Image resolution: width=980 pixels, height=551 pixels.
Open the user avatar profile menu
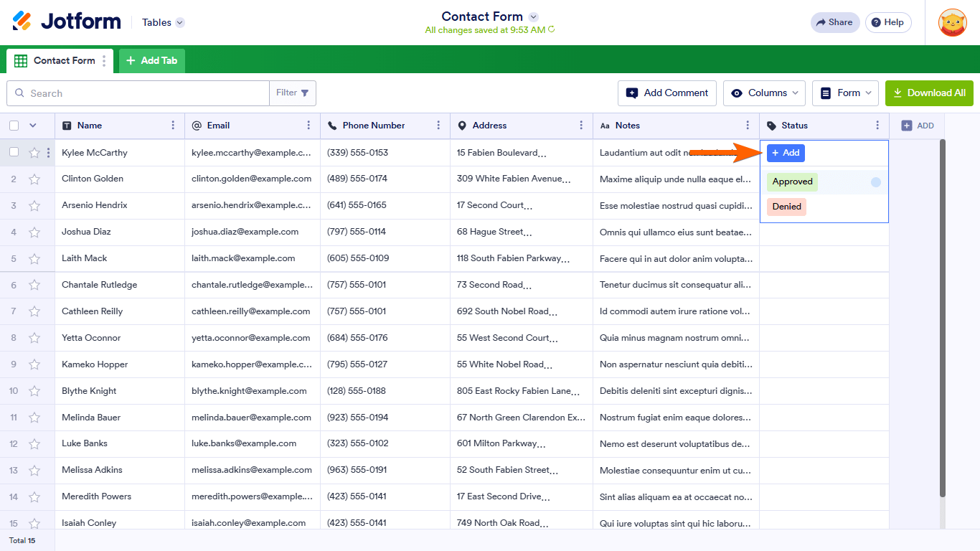click(x=952, y=22)
